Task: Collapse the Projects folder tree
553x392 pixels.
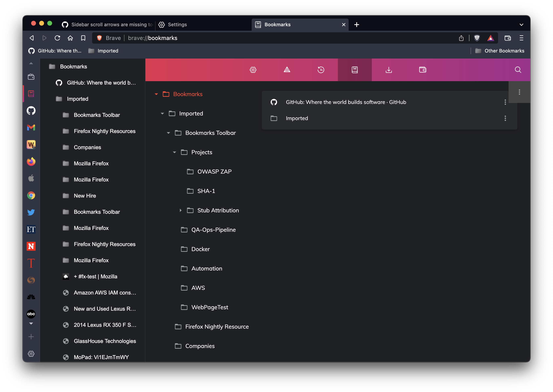Action: click(174, 152)
